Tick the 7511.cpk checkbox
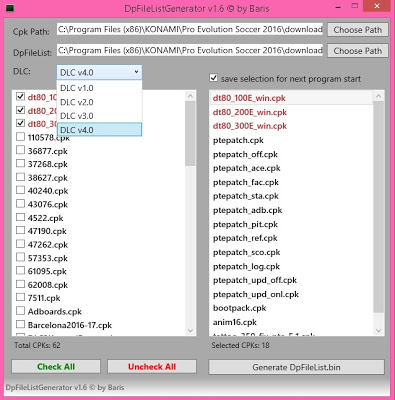Screen dimensions: 395x400 pos(20,297)
